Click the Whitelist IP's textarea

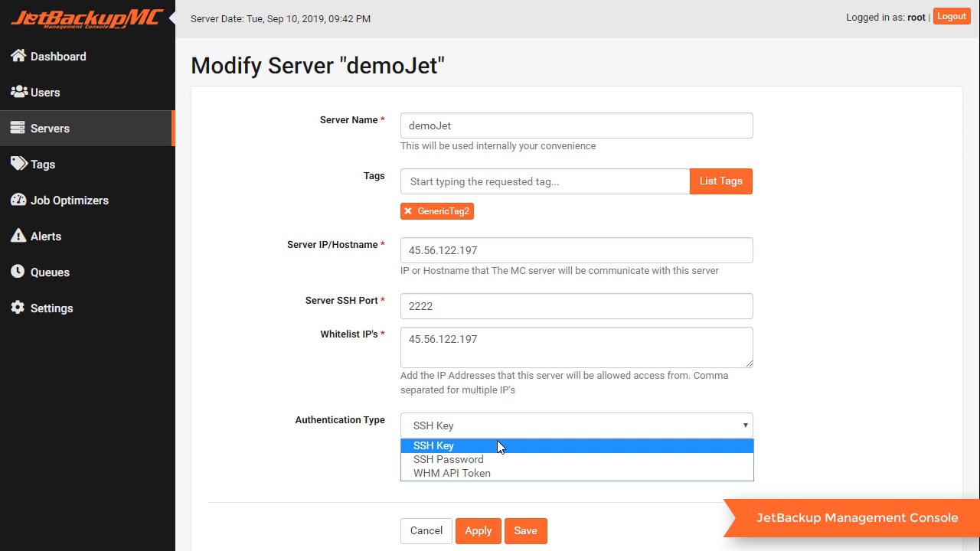pos(577,347)
